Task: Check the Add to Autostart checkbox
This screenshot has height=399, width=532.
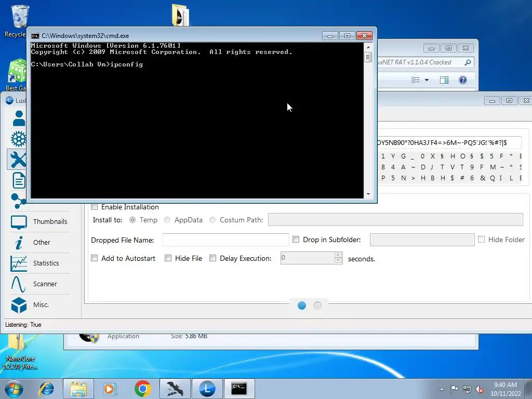Action: click(95, 258)
